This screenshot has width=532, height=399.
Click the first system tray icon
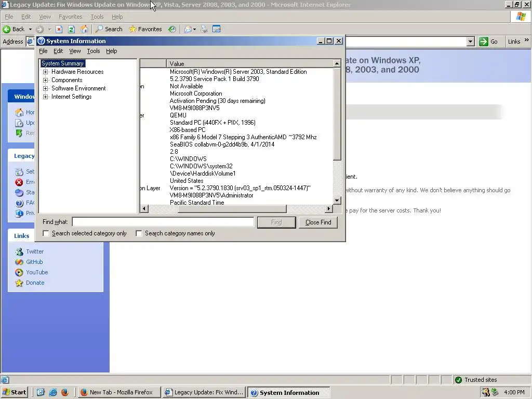point(486,393)
